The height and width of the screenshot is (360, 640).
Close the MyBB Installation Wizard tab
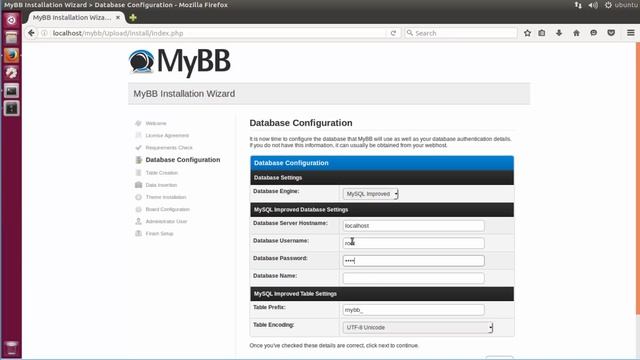[118, 18]
